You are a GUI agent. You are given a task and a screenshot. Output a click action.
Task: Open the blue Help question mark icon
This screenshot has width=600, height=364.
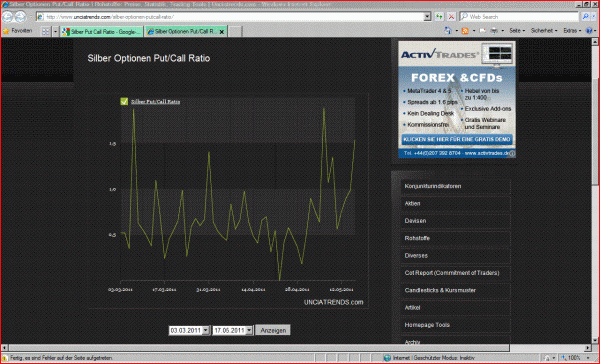589,31
